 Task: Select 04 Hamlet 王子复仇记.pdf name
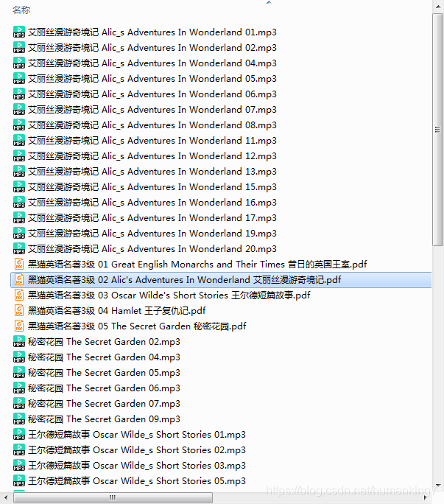tap(116, 310)
